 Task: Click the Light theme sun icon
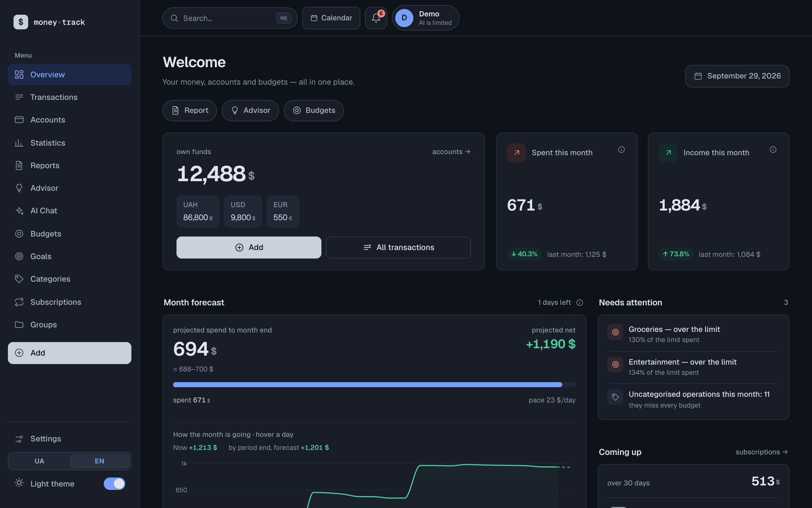[x=19, y=483]
